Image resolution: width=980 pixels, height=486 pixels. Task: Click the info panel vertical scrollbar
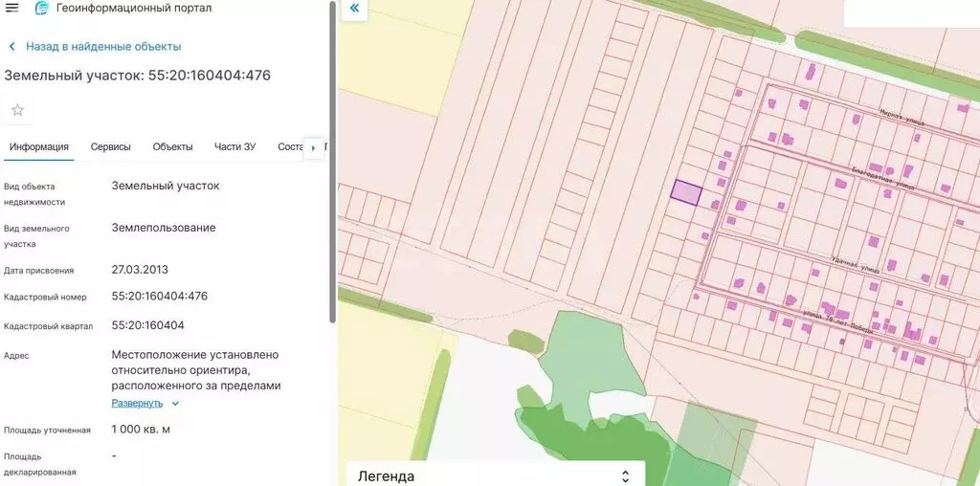point(332,163)
